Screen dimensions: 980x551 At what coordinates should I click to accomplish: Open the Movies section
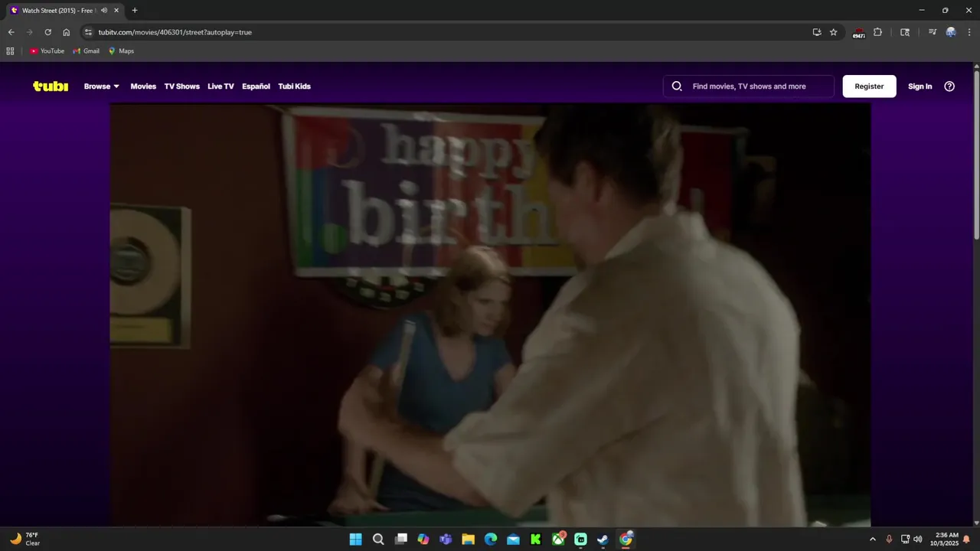(x=143, y=86)
